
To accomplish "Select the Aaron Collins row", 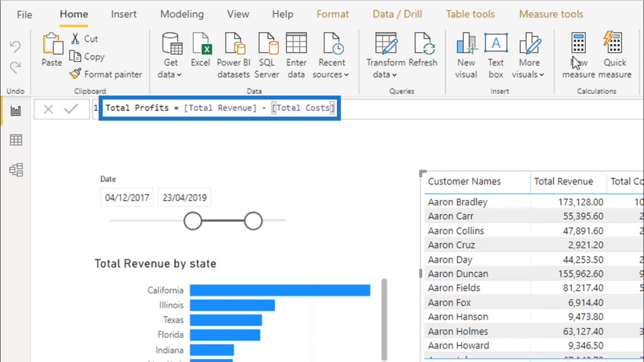I will point(534,231).
